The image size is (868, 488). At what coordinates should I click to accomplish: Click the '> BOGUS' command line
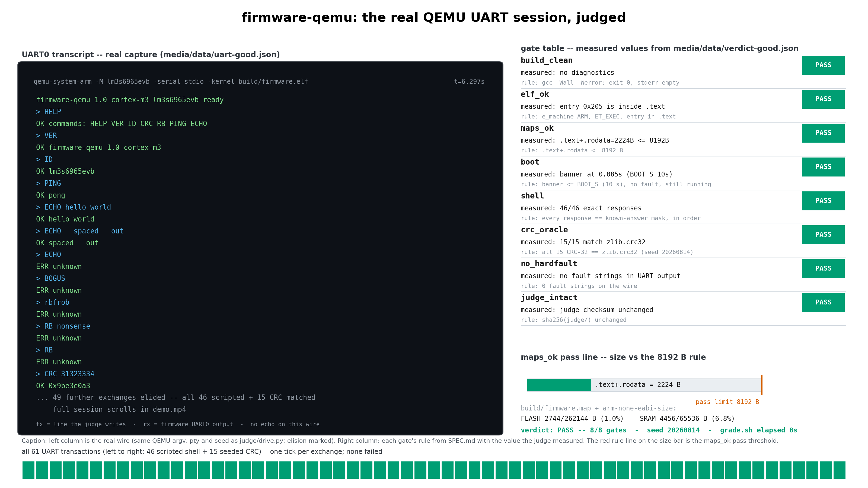click(x=50, y=278)
